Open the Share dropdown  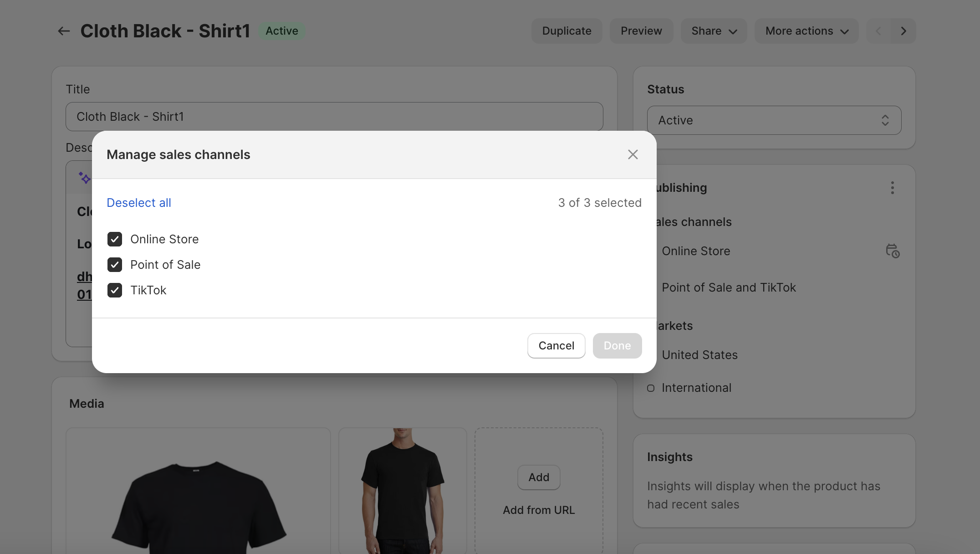(x=714, y=31)
